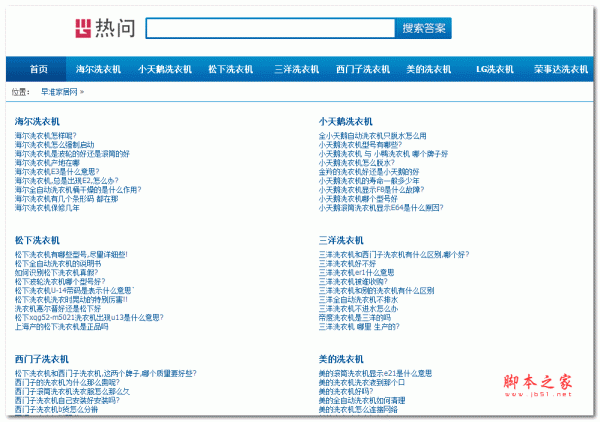Open the 松下洗衣机 section heading
600x422 pixels.
[37, 240]
